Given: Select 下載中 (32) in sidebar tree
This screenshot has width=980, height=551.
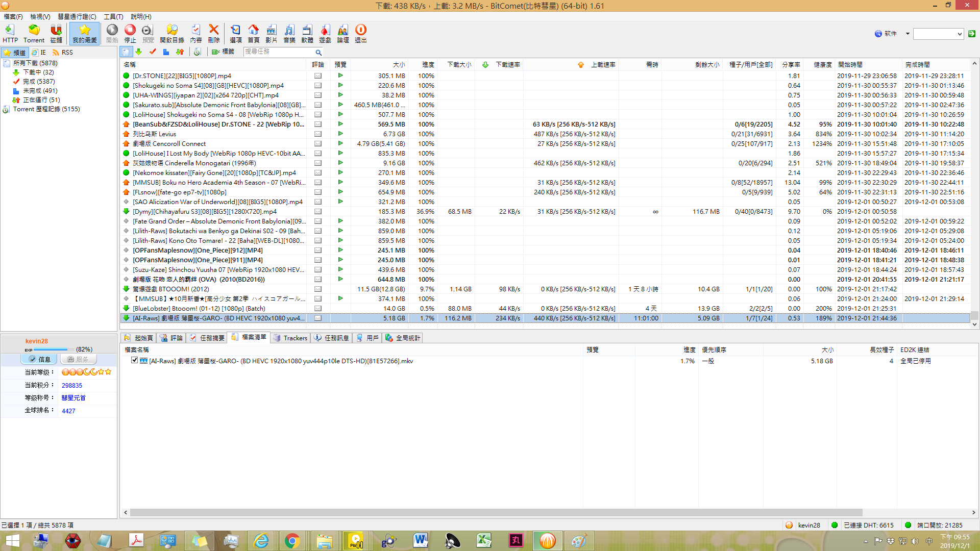Looking at the screenshot, I should (x=38, y=72).
